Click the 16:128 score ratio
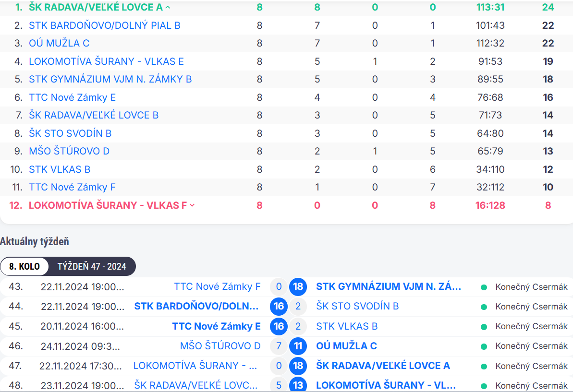Screen dimensions: 573x392 [x=490, y=205]
